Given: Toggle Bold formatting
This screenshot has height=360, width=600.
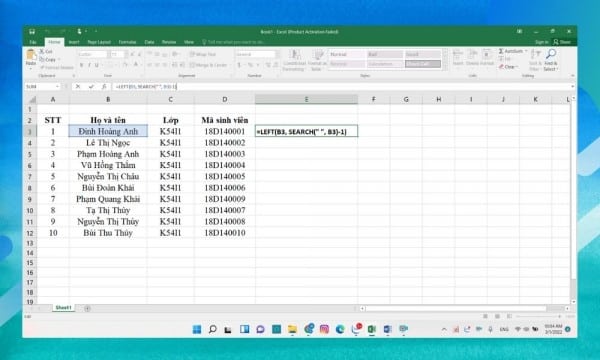Looking at the screenshot, I should [x=82, y=65].
